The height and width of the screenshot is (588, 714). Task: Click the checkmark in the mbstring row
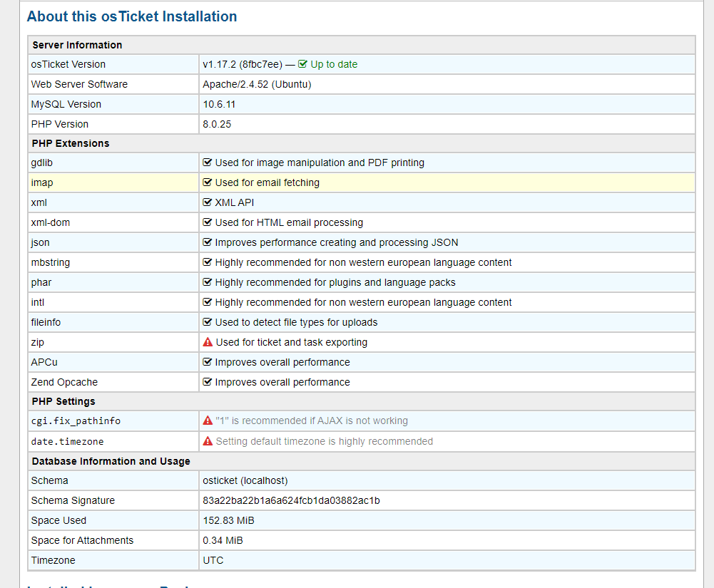[208, 262]
